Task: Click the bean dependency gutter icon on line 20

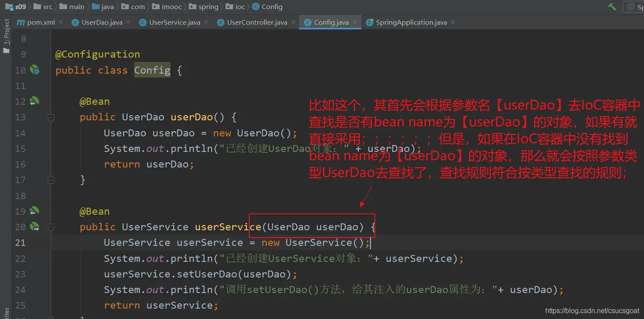Action: pyautogui.click(x=34, y=226)
